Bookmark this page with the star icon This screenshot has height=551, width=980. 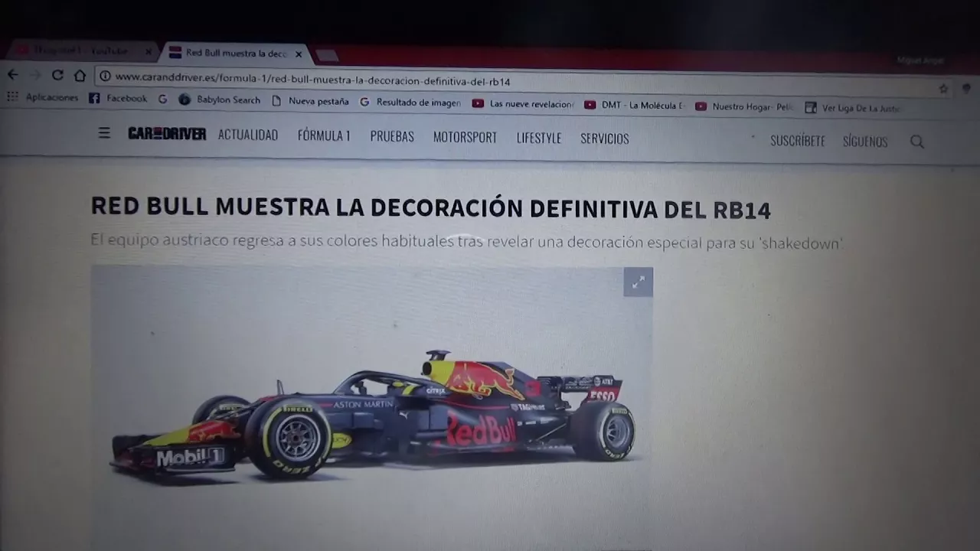coord(943,88)
